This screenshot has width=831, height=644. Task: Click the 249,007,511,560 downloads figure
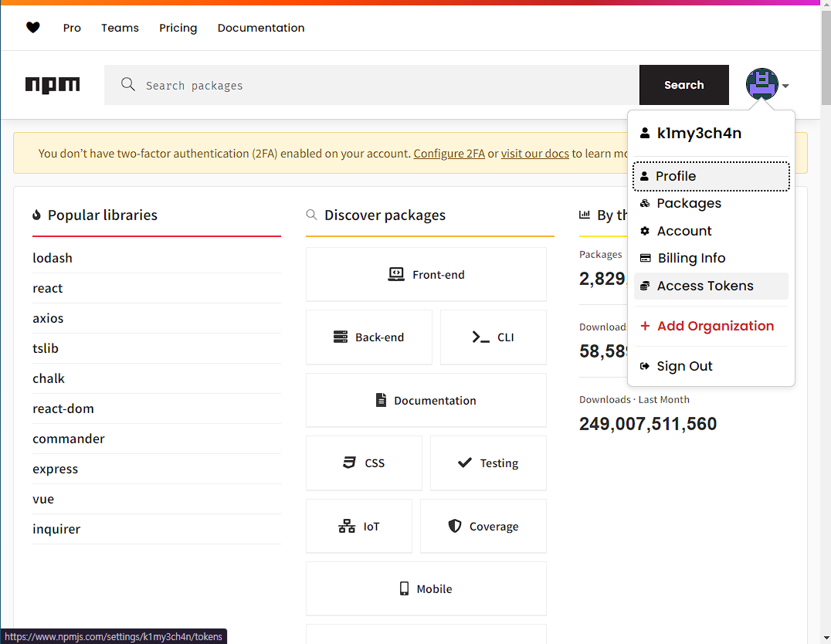pos(648,423)
